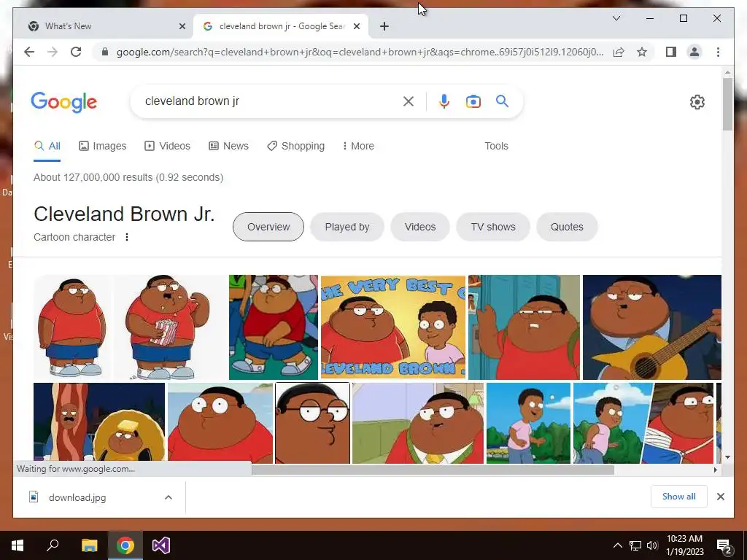This screenshot has width=747, height=560.
Task: Open the network status tray icon
Action: [x=635, y=545]
